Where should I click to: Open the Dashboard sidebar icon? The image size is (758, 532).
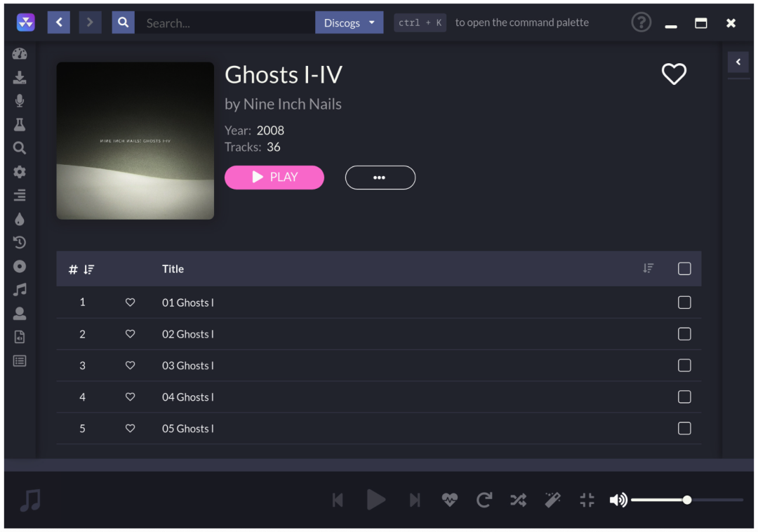[20, 53]
